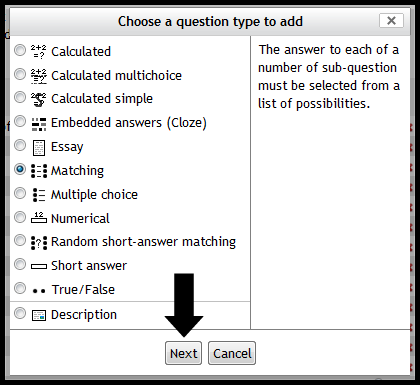The height and width of the screenshot is (385, 420).
Task: Click the Short answer label text
Action: [89, 266]
